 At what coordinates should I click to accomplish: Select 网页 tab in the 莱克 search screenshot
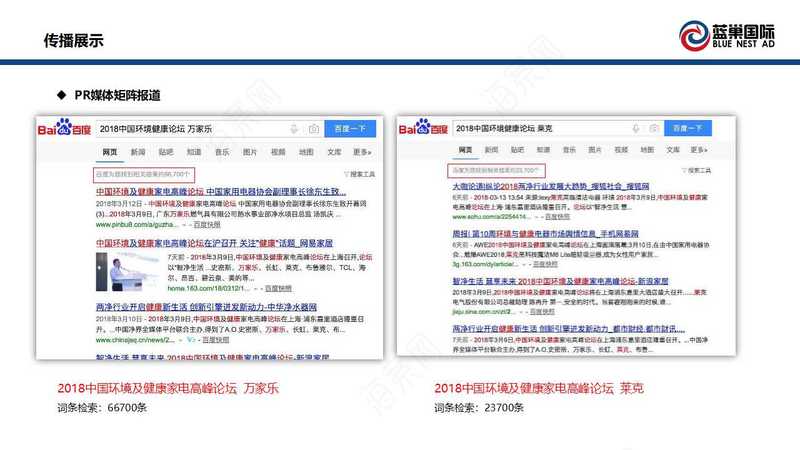click(465, 150)
